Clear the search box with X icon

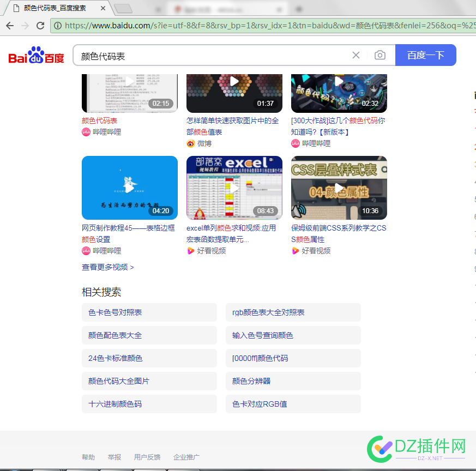click(x=356, y=55)
